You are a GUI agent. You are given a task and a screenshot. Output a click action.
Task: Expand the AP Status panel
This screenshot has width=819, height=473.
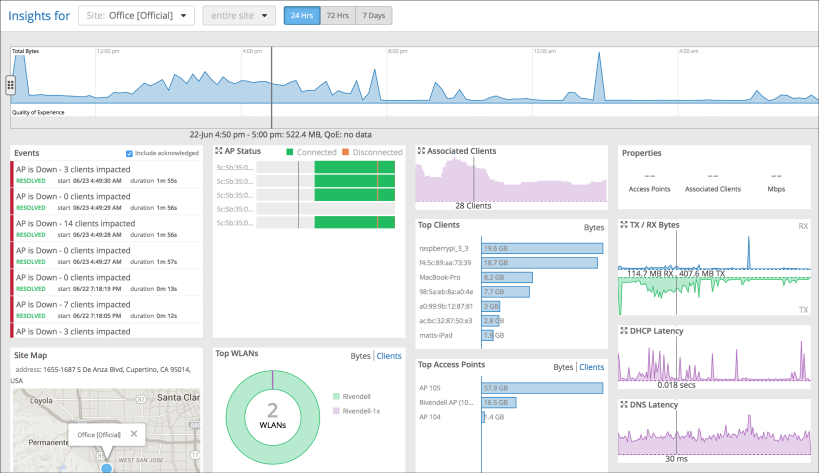219,151
